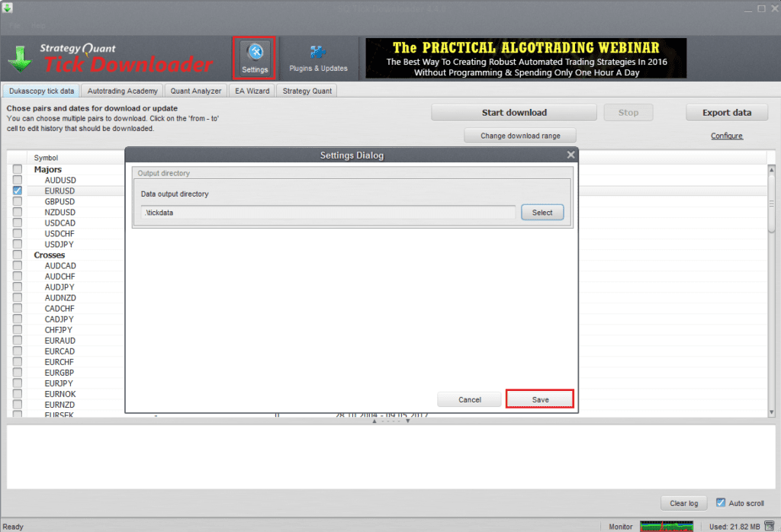This screenshot has height=532, width=781.
Task: Click the StrategyQuant Tick Downloader logo
Action: coord(112,59)
